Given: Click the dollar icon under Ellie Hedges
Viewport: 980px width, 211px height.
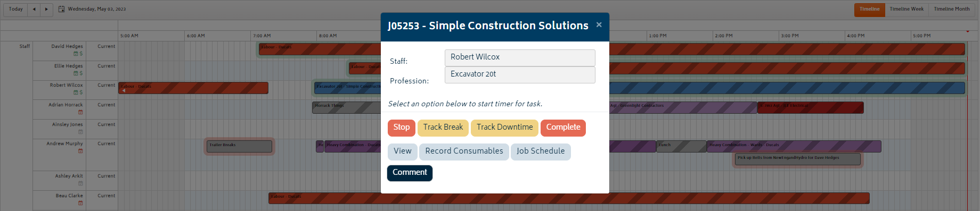Looking at the screenshot, I should (x=81, y=73).
